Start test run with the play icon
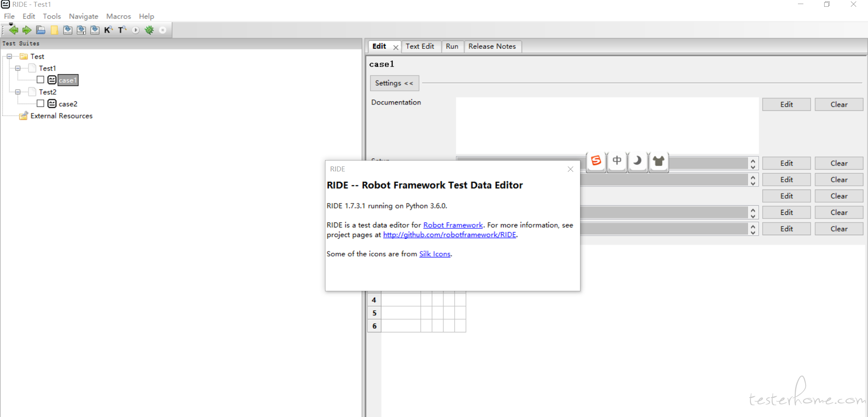 136,30
